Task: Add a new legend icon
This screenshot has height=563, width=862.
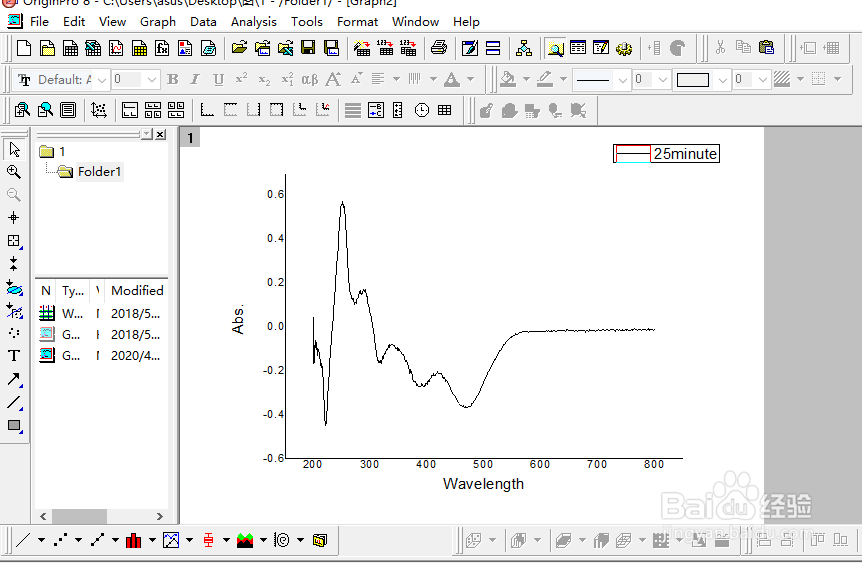Action: point(376,111)
